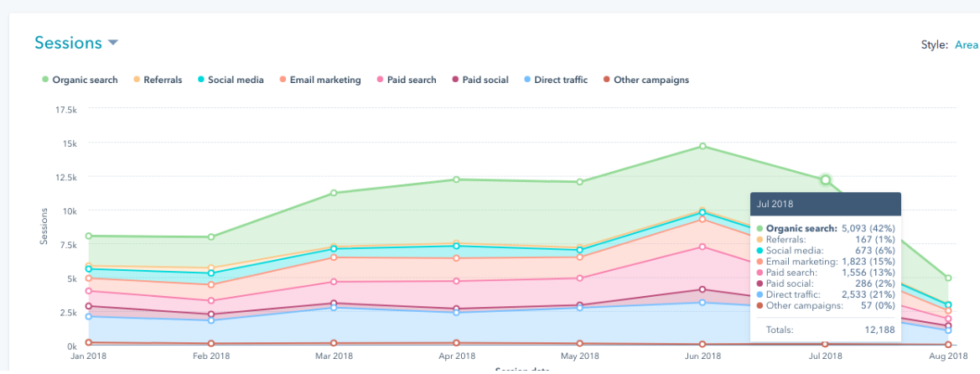Toggle Organic search legend series

tap(80, 80)
